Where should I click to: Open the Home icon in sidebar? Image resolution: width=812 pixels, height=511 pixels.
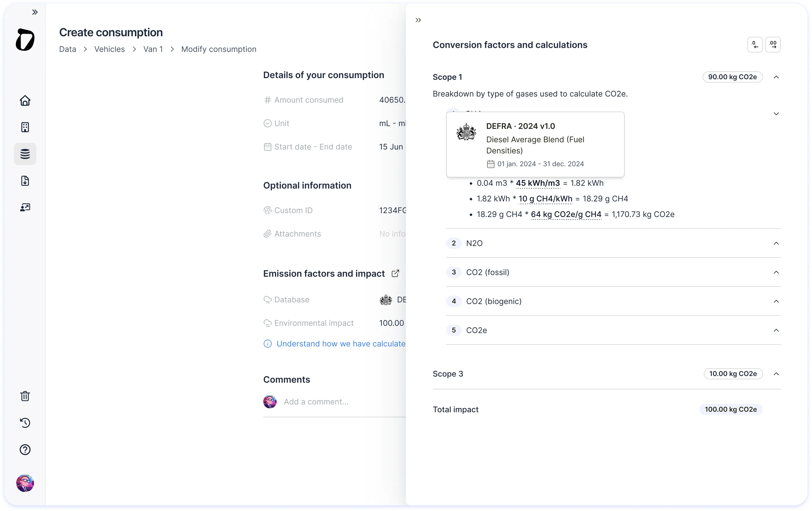25,100
